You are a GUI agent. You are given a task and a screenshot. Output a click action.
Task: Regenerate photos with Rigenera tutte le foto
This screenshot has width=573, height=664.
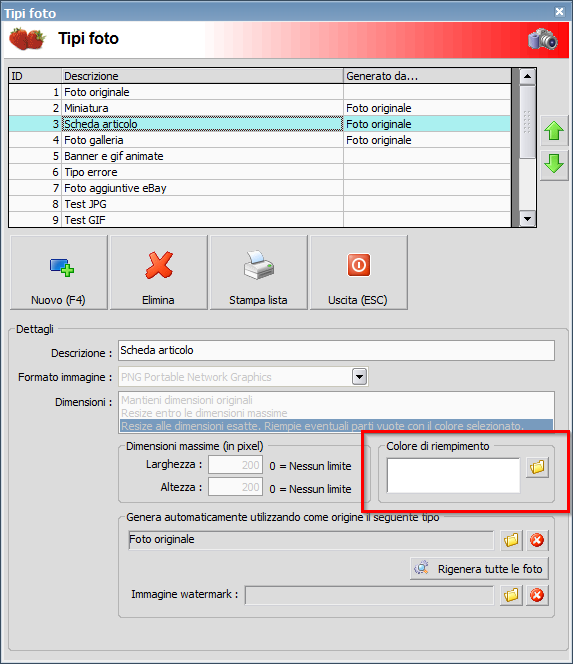(x=479, y=568)
